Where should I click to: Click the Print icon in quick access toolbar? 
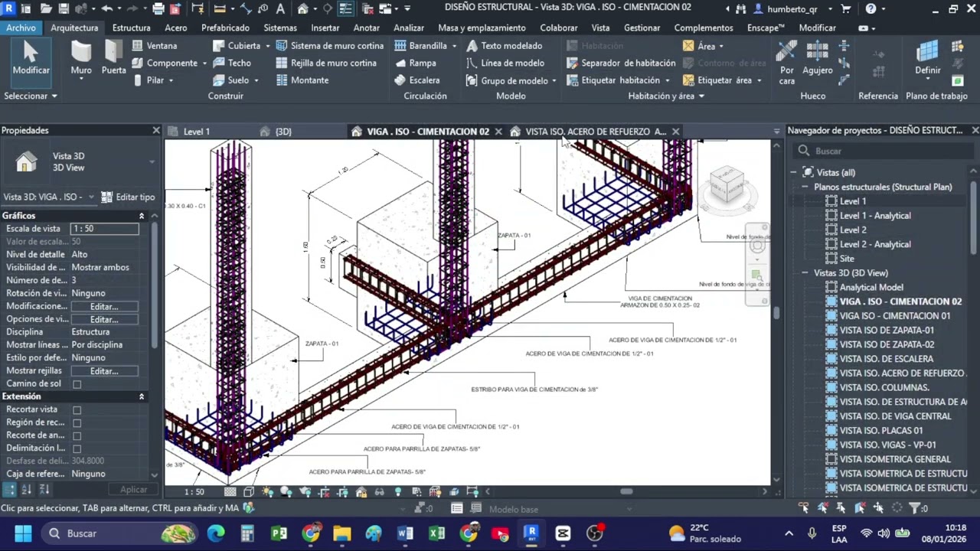158,9
